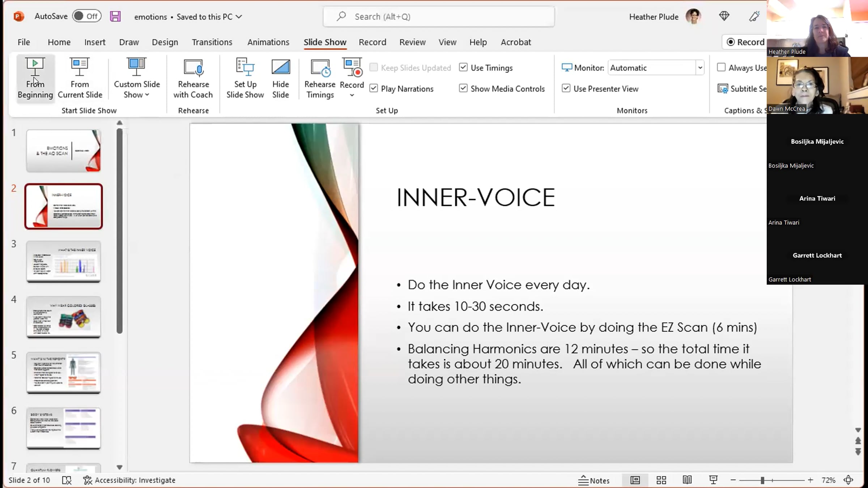This screenshot has width=868, height=488.
Task: Expand the Monitor Automatic dropdown
Action: (700, 68)
